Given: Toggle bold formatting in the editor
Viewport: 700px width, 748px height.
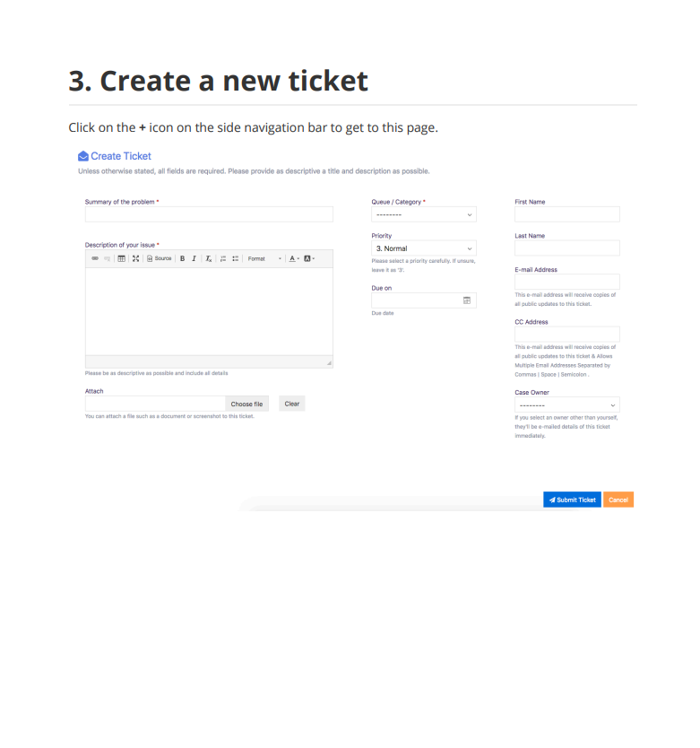Looking at the screenshot, I should [182, 258].
